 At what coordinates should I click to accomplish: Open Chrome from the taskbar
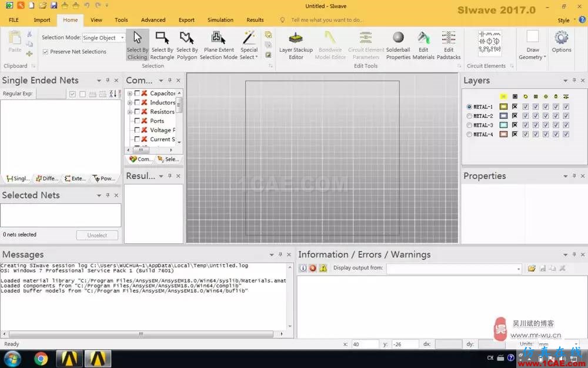41,359
